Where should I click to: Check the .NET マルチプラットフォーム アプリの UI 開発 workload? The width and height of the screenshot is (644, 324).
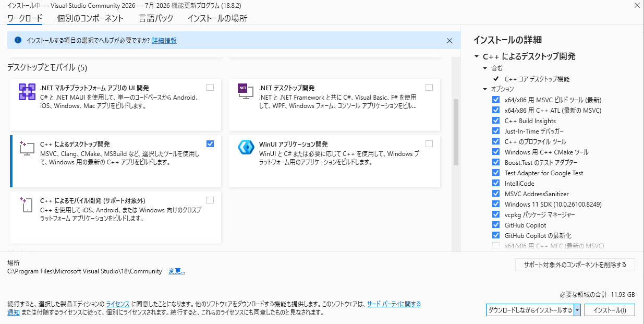coord(210,88)
